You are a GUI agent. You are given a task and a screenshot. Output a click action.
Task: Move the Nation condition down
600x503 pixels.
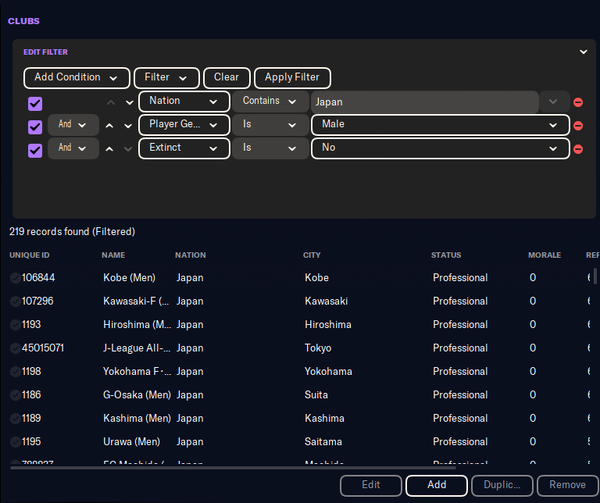(x=127, y=102)
